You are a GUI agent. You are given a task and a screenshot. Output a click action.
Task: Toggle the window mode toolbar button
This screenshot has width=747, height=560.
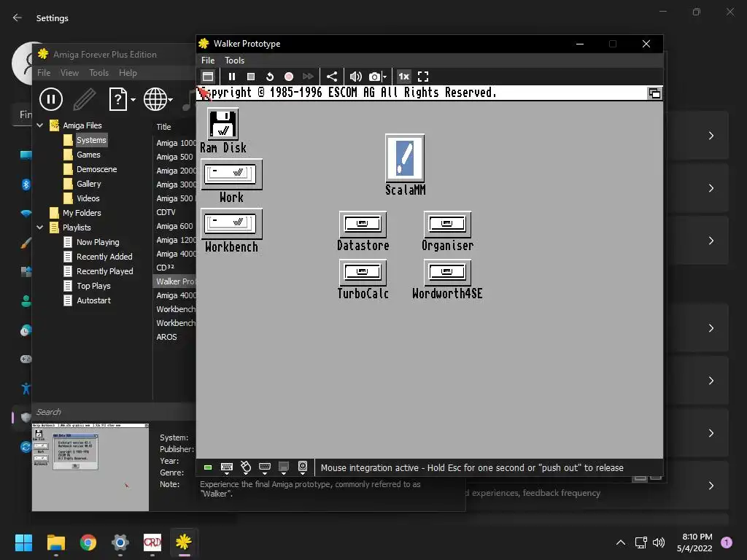pyautogui.click(x=208, y=77)
